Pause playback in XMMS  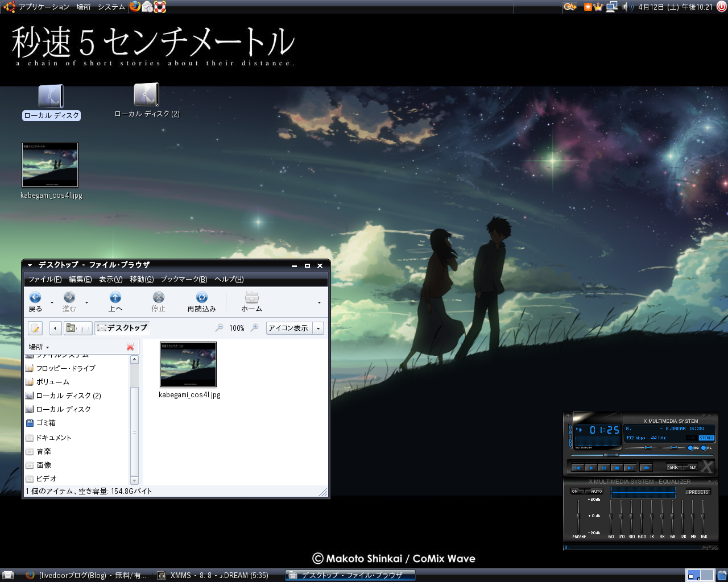pos(604,467)
